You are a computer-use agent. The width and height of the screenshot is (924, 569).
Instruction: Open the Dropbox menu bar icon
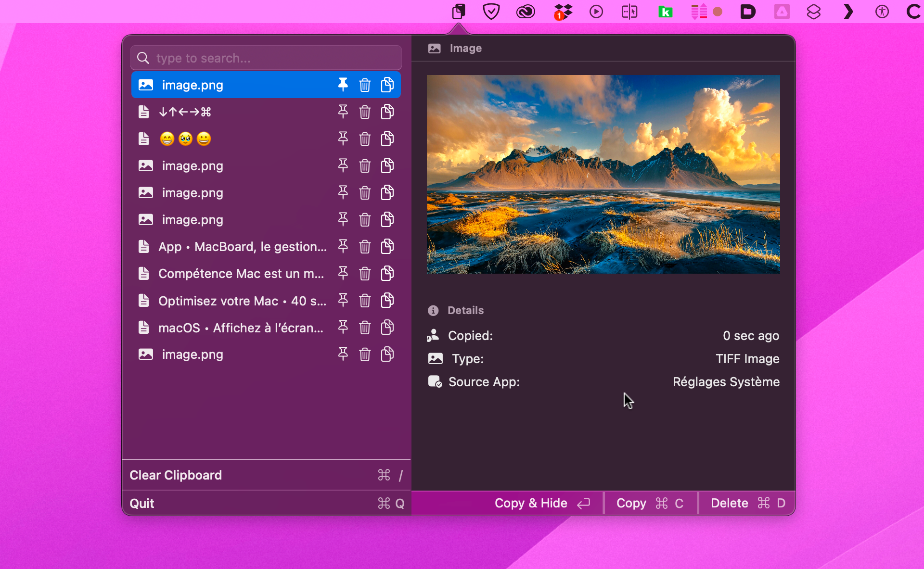click(562, 12)
